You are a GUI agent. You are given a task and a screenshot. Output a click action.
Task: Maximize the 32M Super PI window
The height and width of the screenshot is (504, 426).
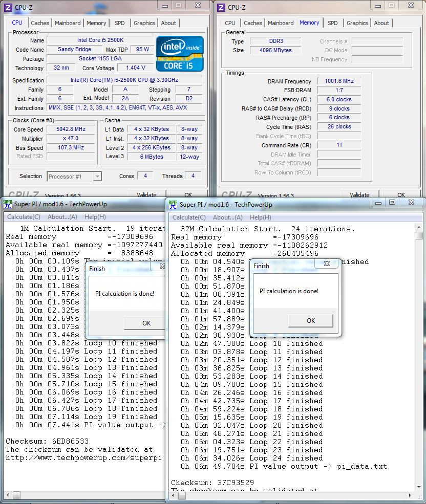[392, 203]
